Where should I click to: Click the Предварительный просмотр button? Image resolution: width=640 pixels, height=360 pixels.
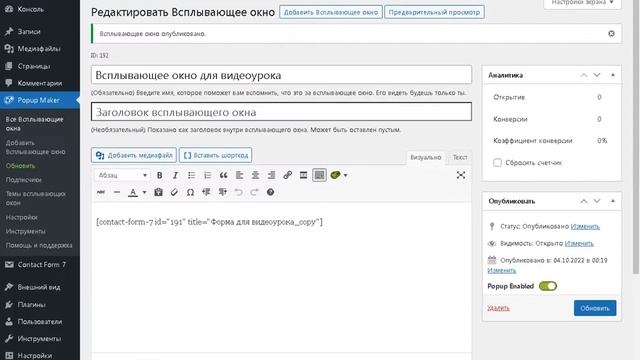click(434, 12)
